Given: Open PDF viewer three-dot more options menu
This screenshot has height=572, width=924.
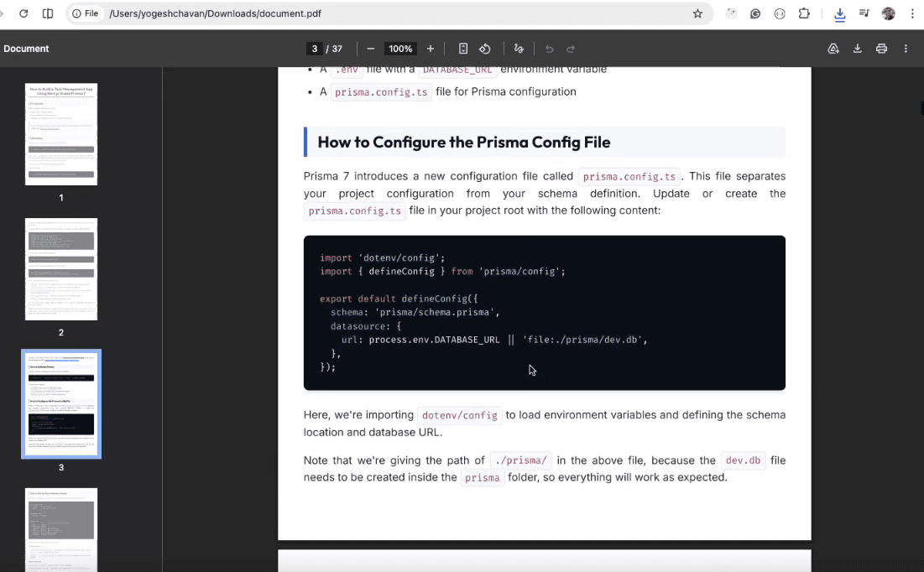Looking at the screenshot, I should 906,49.
